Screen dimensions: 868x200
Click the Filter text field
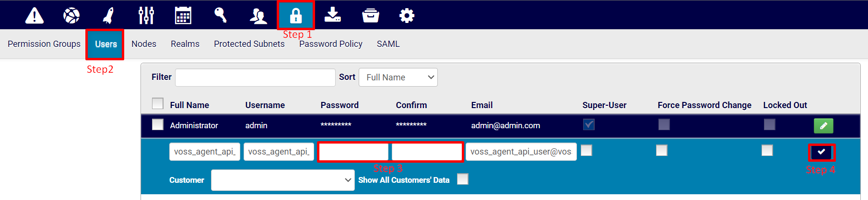(255, 78)
